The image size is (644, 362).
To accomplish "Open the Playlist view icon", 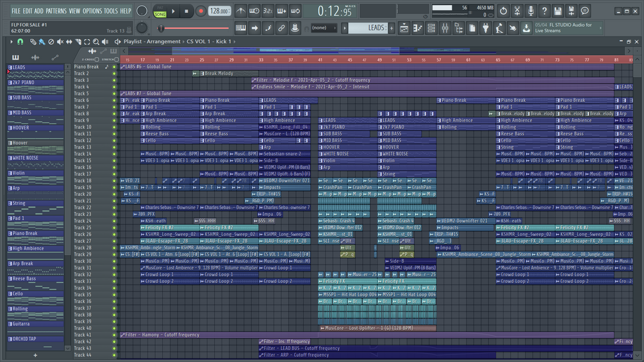I will pos(404,28).
